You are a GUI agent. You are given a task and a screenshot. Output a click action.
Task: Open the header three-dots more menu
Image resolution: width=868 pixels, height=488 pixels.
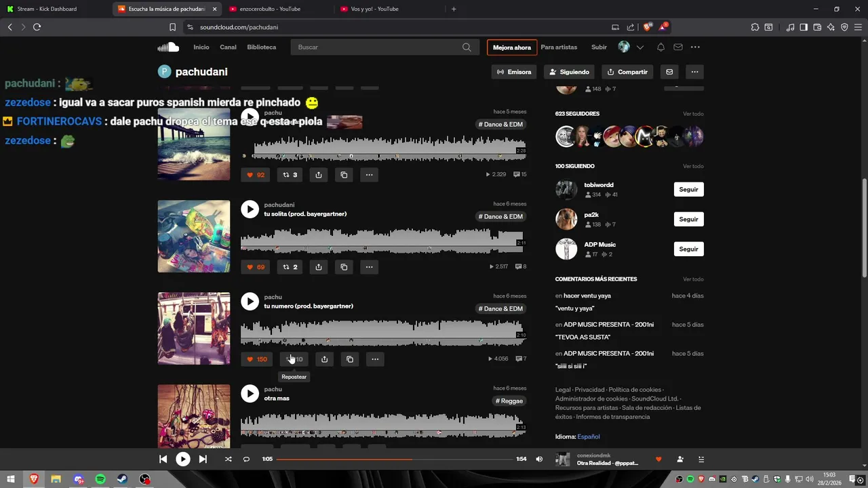tap(695, 47)
